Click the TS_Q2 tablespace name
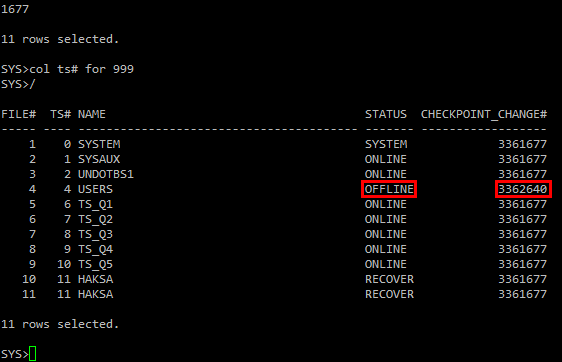The width and height of the screenshot is (562, 362). [x=95, y=219]
